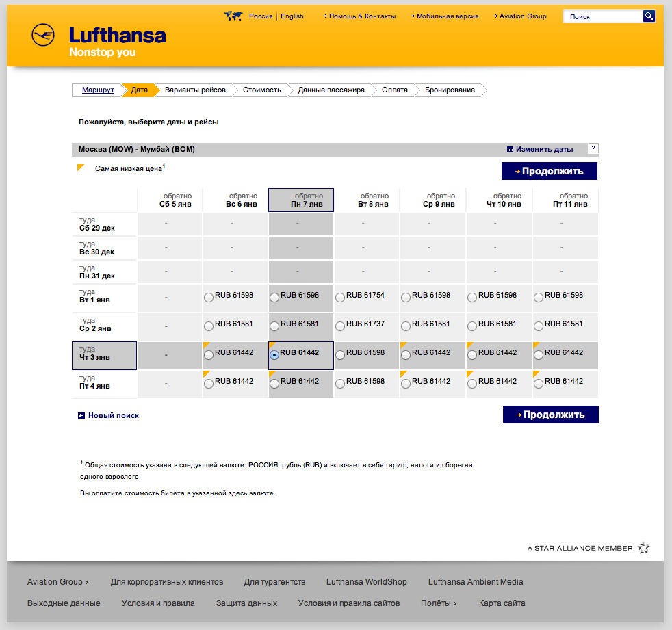This screenshot has width=672, height=630.
Task: Select RUB 61442 for Пт 4 янв, Вс 6 янв
Action: (209, 383)
